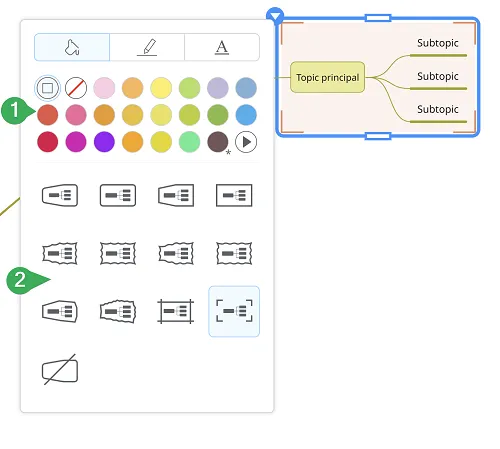Screen dimensions: 500x449
Task: Pick the light pink color swatch
Action: pos(104,88)
